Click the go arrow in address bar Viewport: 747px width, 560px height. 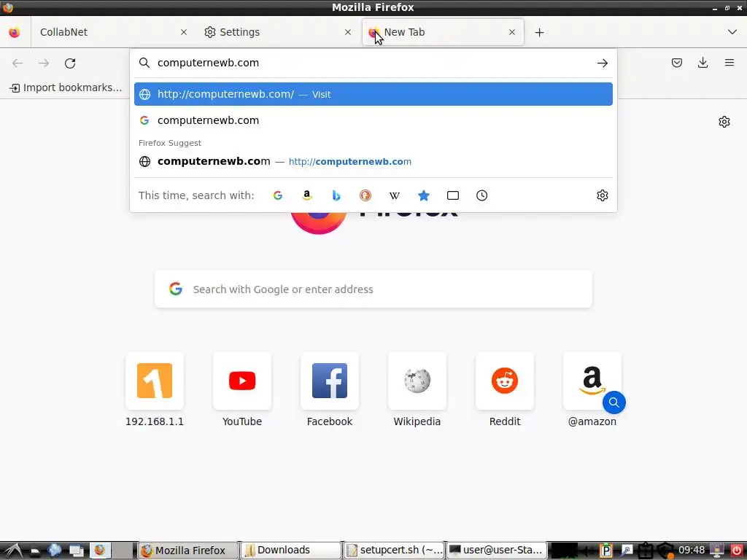(x=602, y=63)
